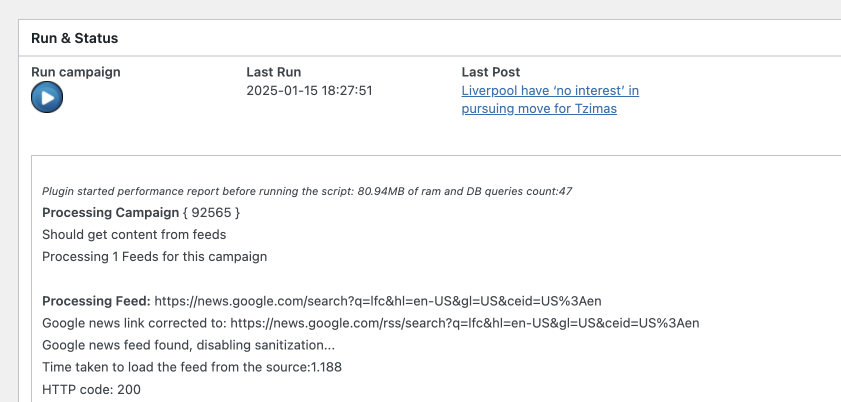Click the Processing Campaign bold text
This screenshot has height=402, width=841.
click(x=96, y=212)
